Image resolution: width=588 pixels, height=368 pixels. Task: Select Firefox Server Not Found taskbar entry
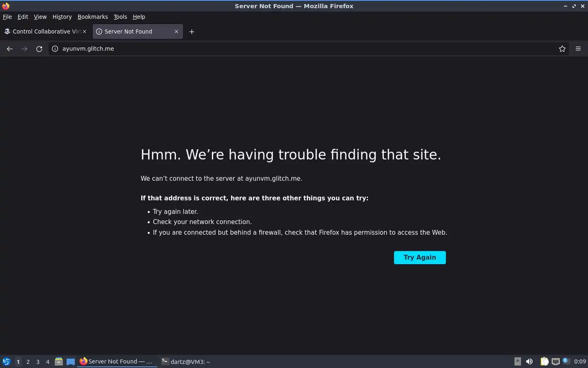coord(117,361)
